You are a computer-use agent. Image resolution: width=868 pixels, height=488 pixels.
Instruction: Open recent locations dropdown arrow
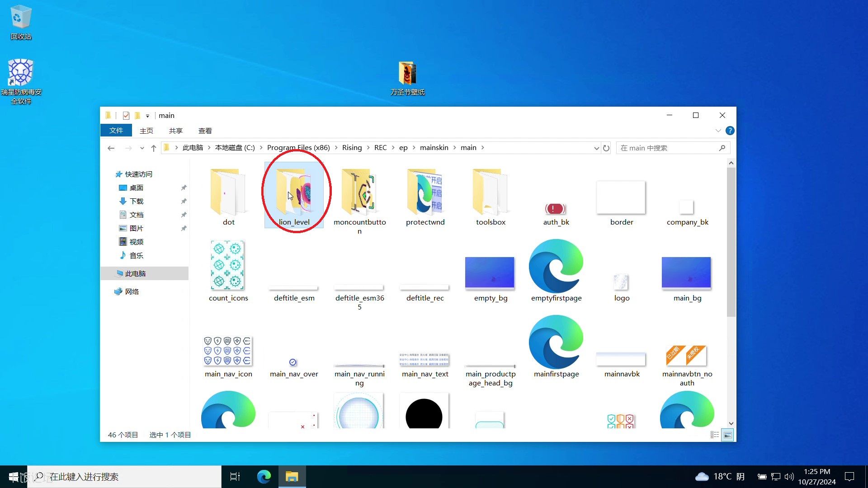coord(142,148)
